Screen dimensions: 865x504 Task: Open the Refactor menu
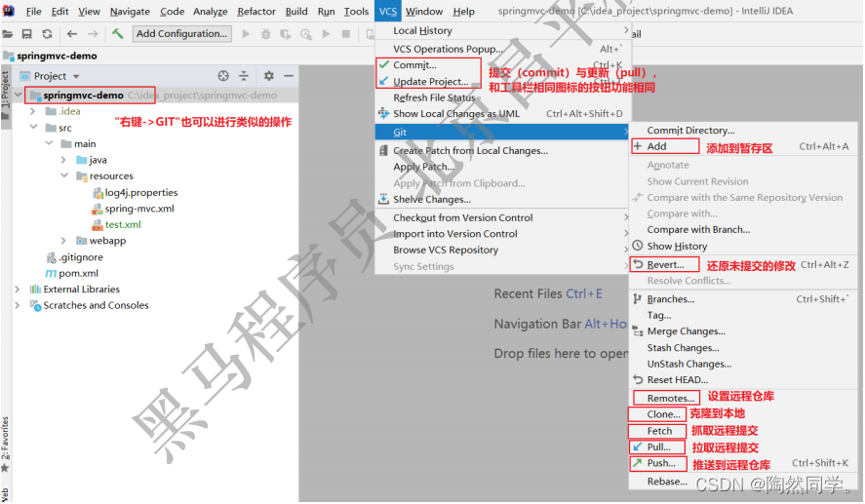point(256,11)
